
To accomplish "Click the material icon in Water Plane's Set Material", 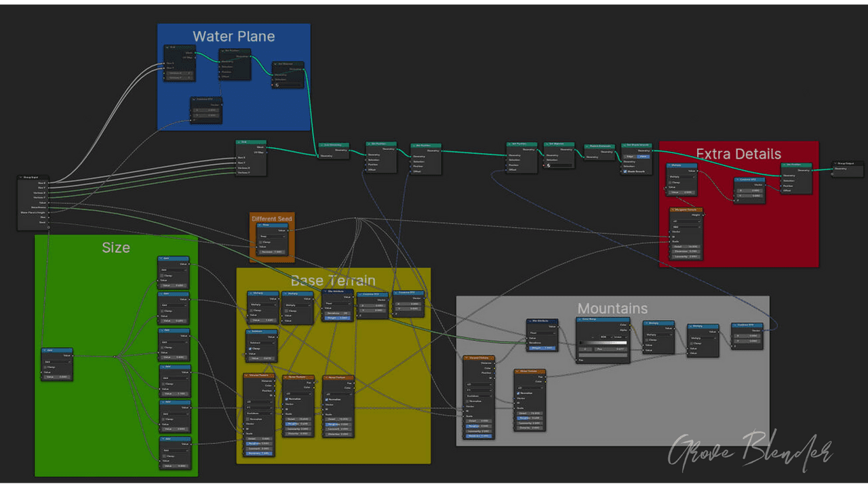I will coord(277,85).
